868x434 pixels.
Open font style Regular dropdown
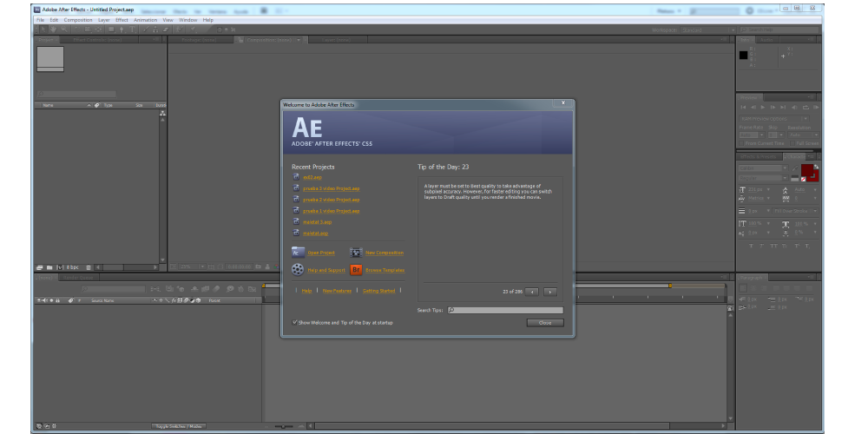tap(763, 178)
